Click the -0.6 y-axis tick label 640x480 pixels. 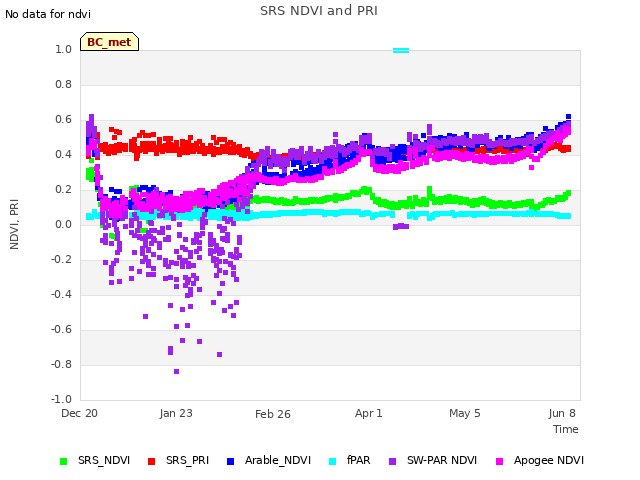[x=61, y=329]
